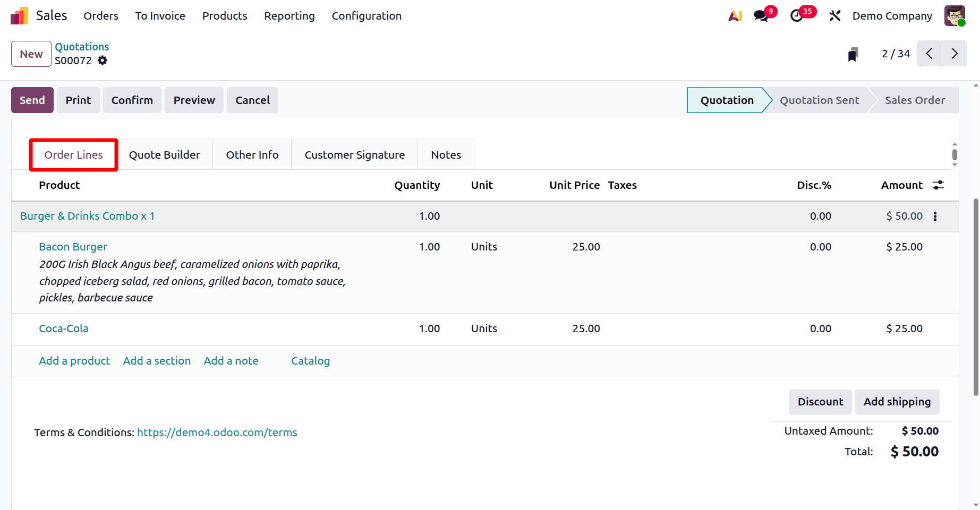Open the Terms & Conditions link
This screenshot has height=510, width=980.
pos(217,432)
